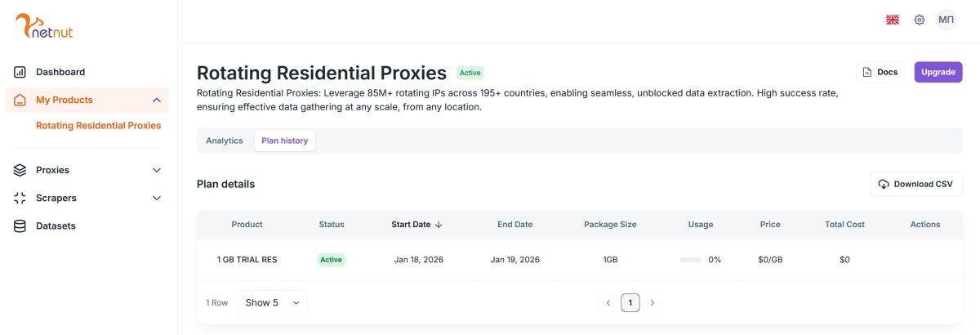Collapse the My Products section chevron
The image size is (980, 335).
coord(157,100)
